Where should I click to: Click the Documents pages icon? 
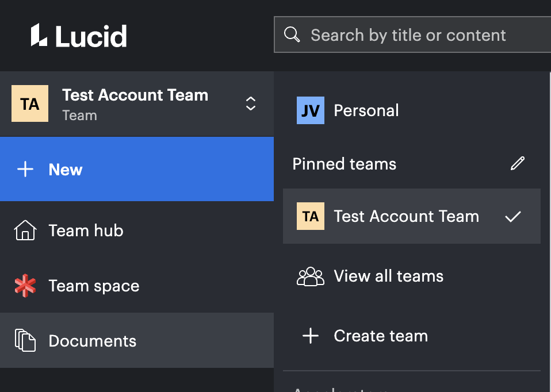(x=25, y=340)
